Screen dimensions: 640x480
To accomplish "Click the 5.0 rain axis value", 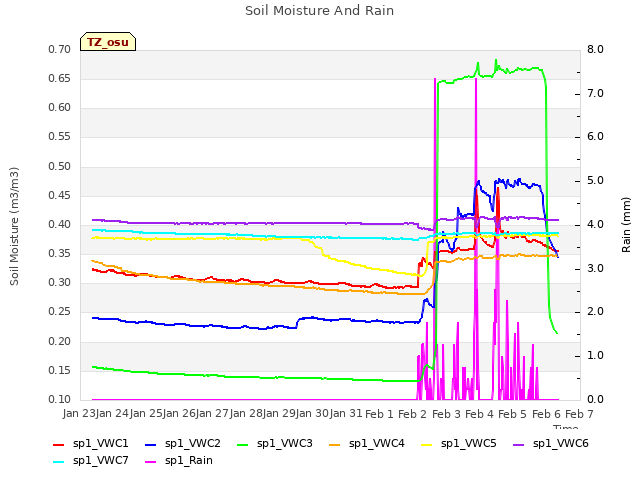I will point(595,180).
